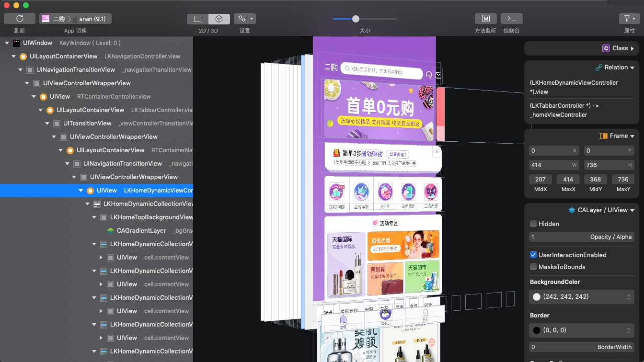Edit the frame Y value field

[x=609, y=150]
